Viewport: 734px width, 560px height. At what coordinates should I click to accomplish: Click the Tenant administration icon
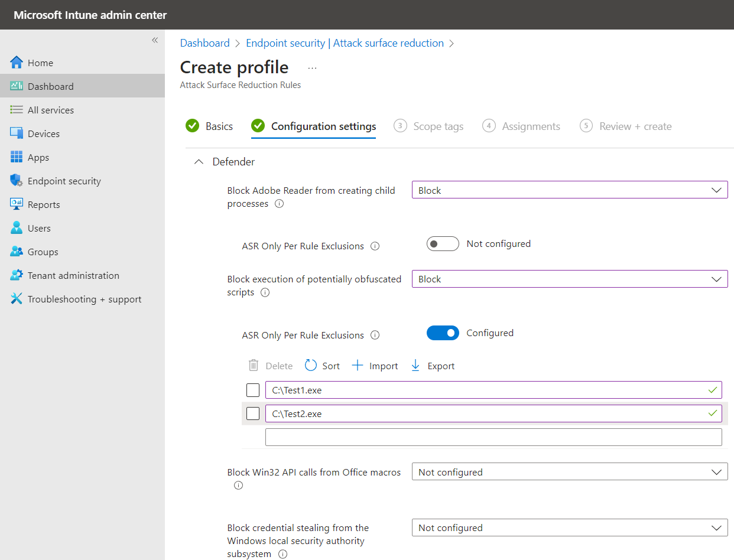(x=17, y=275)
